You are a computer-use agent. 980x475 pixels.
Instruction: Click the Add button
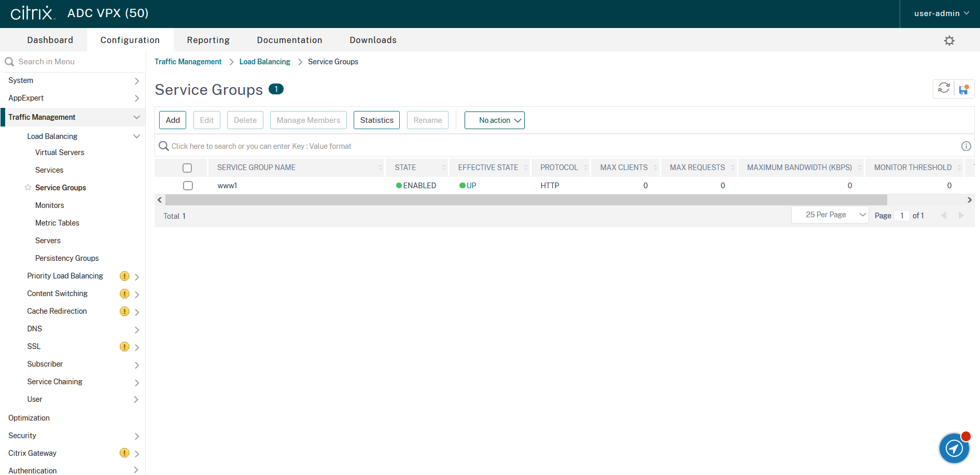tap(173, 120)
